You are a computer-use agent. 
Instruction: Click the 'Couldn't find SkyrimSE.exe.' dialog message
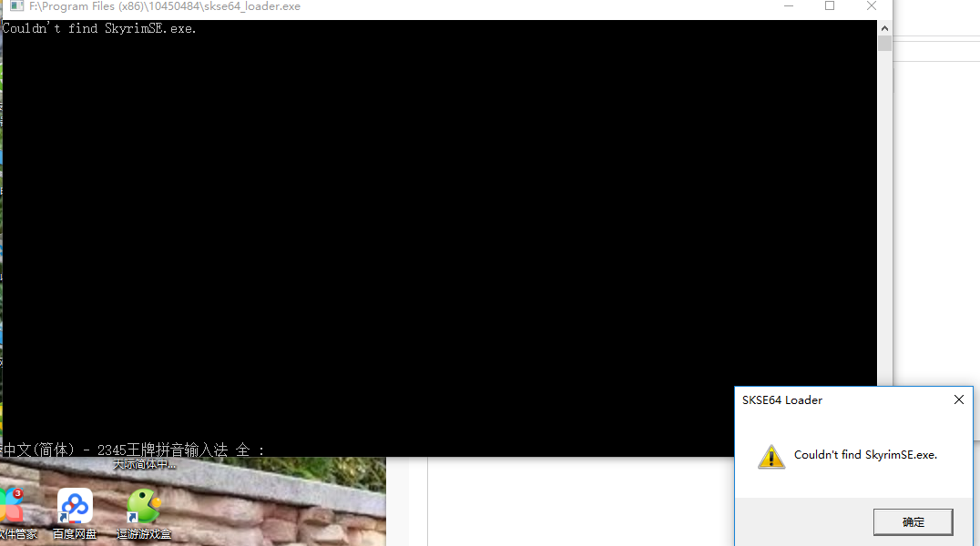coord(865,455)
